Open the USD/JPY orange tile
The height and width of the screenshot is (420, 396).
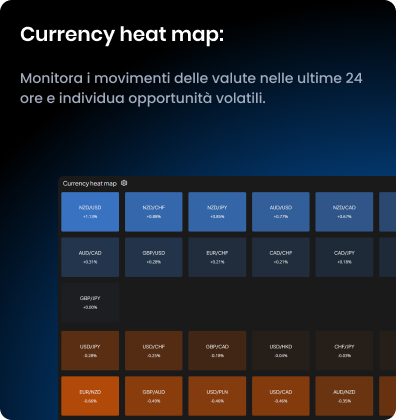pyautogui.click(x=90, y=351)
